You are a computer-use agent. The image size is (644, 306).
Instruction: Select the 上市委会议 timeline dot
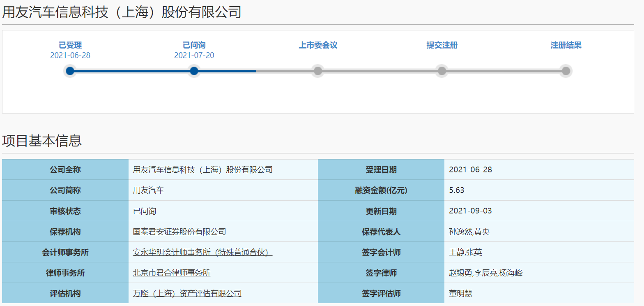tap(318, 71)
